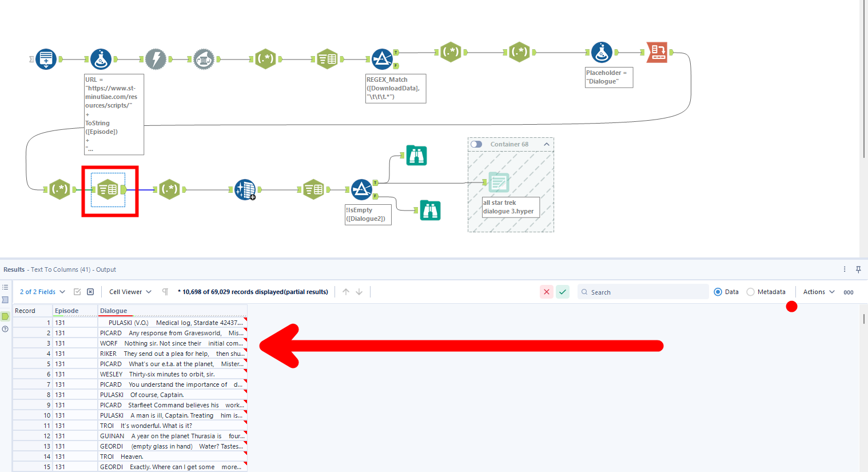Select the top-row Text To Columns tool
This screenshot has width=868, height=472.
[327, 59]
